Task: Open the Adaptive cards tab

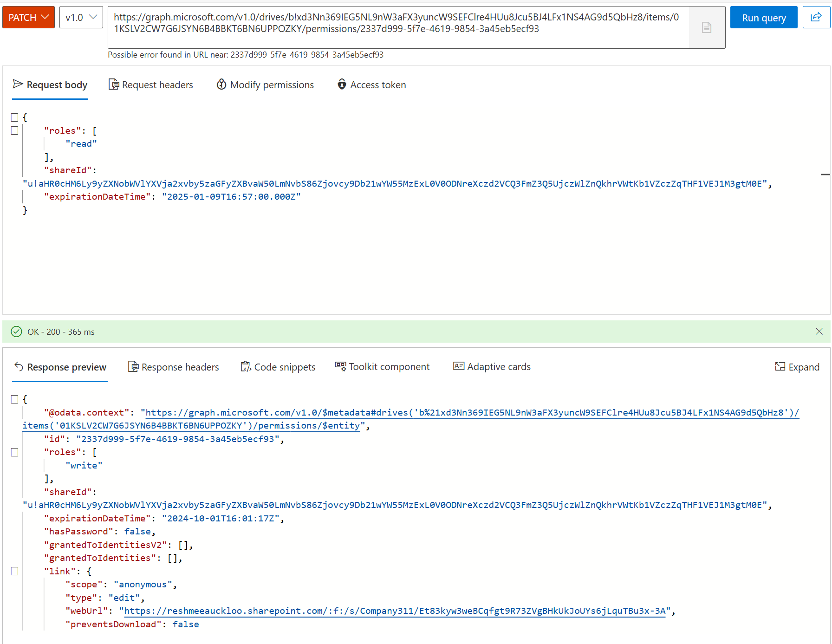Action: click(x=492, y=367)
